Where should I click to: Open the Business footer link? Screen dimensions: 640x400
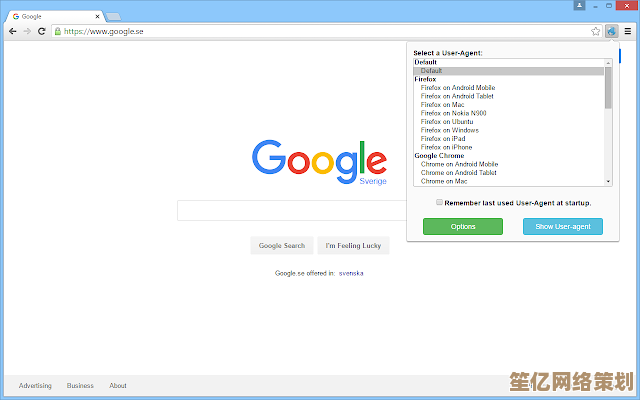(x=80, y=386)
